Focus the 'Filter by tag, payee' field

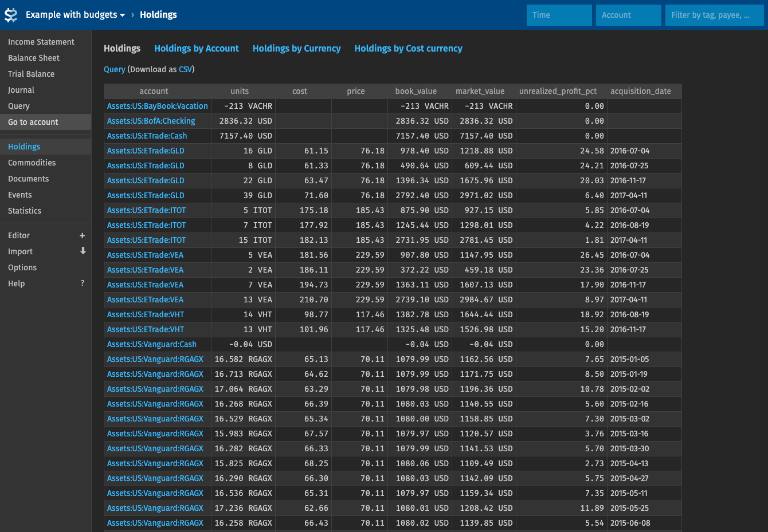[714, 15]
